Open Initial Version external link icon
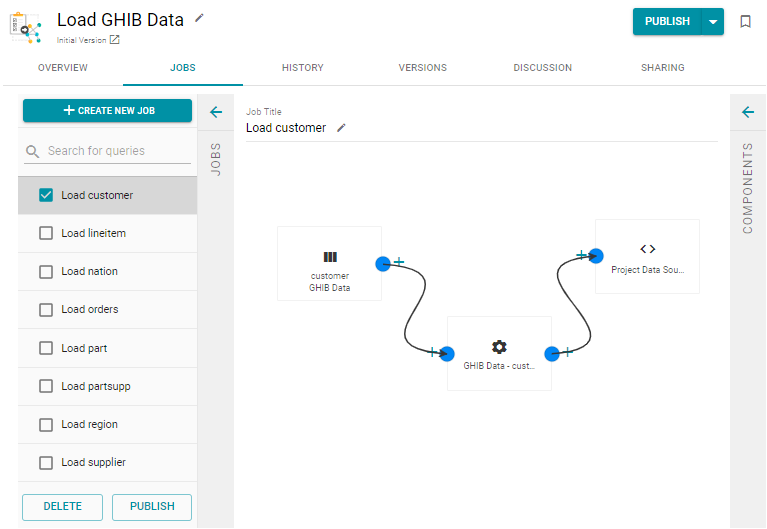 114,40
